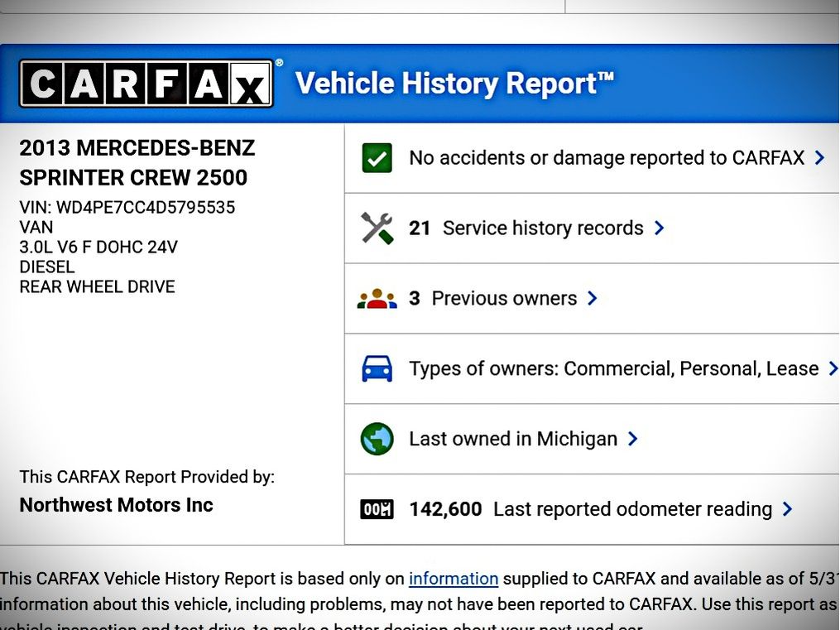The image size is (840, 630).
Task: Expand the Types of owners chevron
Action: [x=833, y=368]
